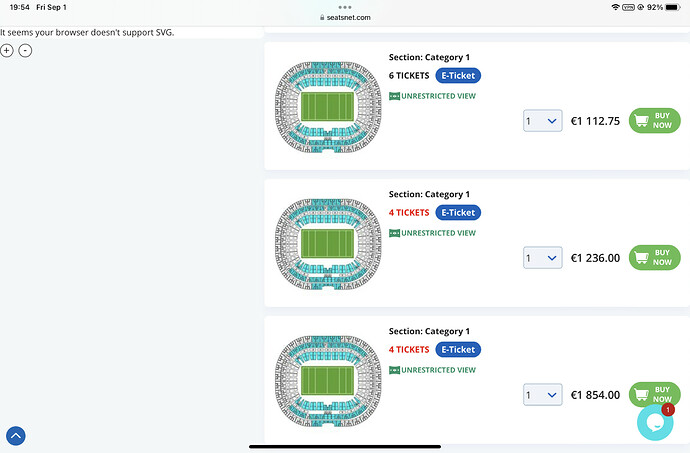Tap the scroll-to-top arrow button
This screenshot has height=453, width=690.
tap(16, 436)
